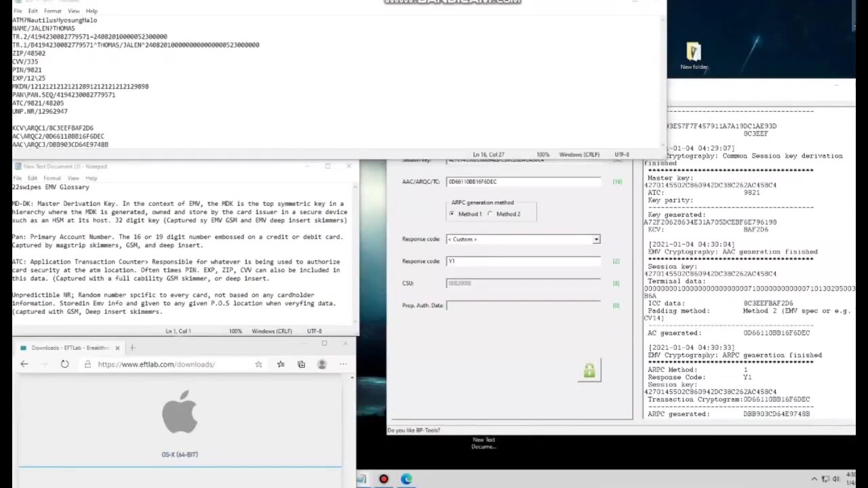Switch to the Downloads - EFTLab tab
The height and width of the screenshot is (488, 868).
pyautogui.click(x=70, y=348)
